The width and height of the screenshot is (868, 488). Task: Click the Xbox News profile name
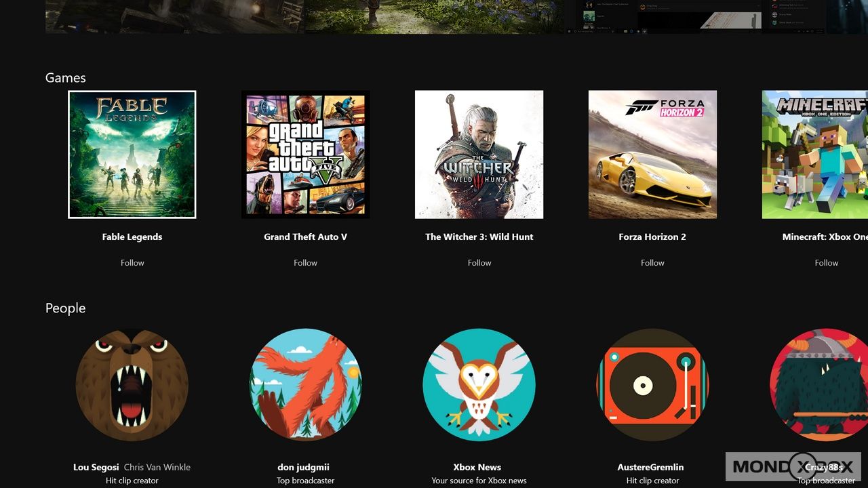pyautogui.click(x=477, y=467)
